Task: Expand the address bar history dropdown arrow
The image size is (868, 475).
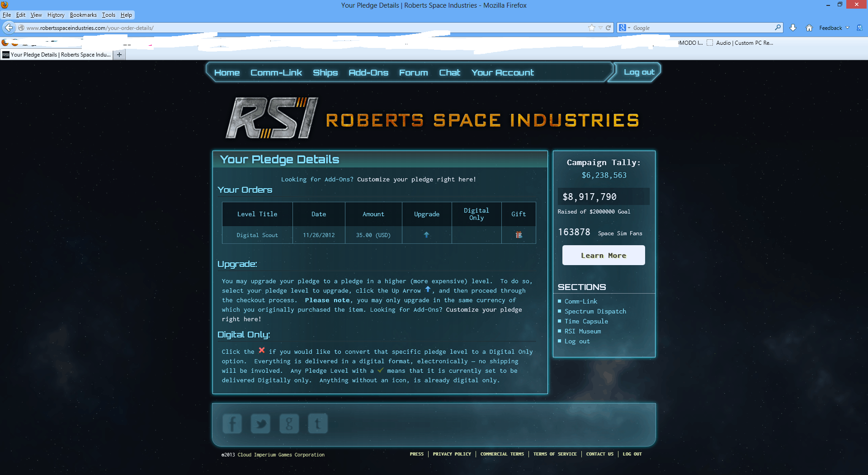Action: [600, 28]
